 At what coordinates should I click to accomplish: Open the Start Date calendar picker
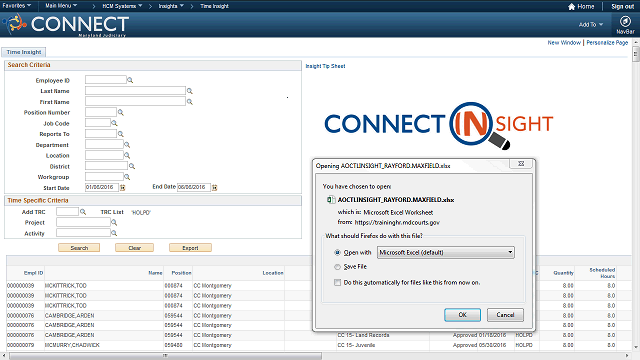click(122, 187)
